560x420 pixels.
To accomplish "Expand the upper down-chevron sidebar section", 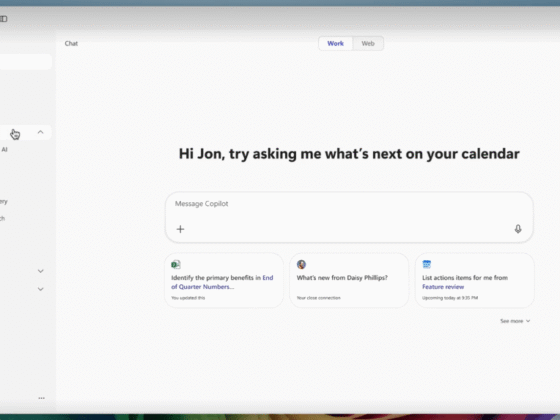I will click(x=40, y=271).
